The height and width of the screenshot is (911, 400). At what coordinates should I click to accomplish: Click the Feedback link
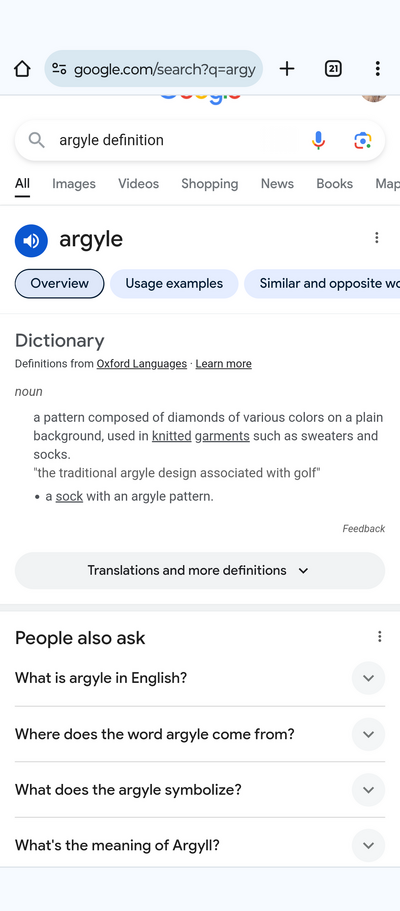364,529
